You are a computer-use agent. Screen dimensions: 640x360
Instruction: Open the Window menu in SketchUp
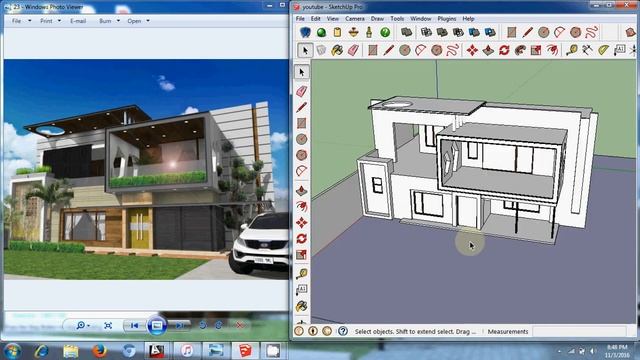coord(420,19)
